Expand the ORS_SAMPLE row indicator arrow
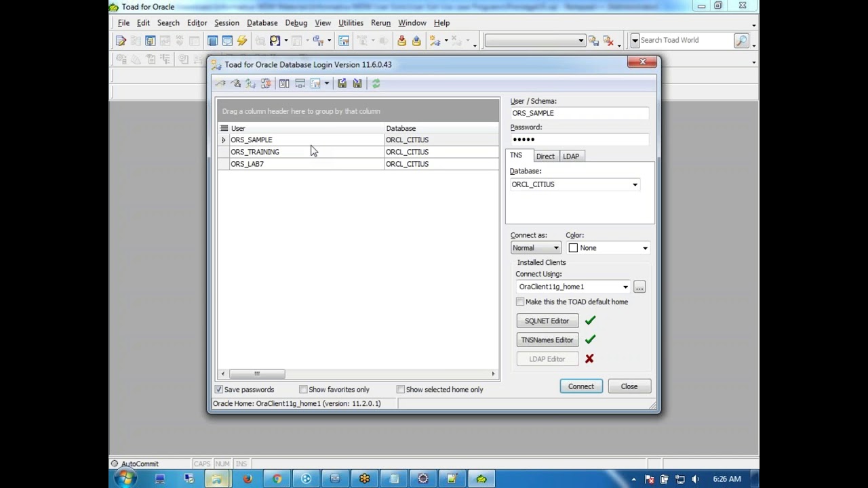Viewport: 868px width, 488px height. (224, 140)
